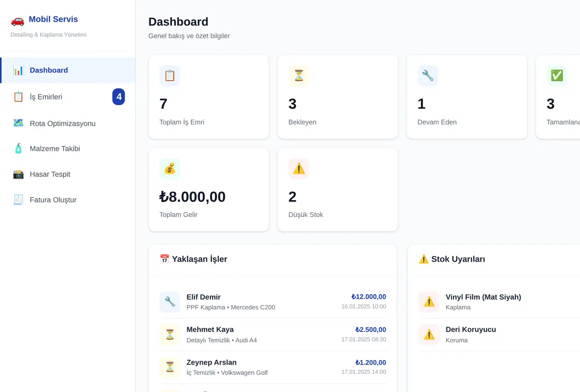Open the Dashboard menu item

68,71
